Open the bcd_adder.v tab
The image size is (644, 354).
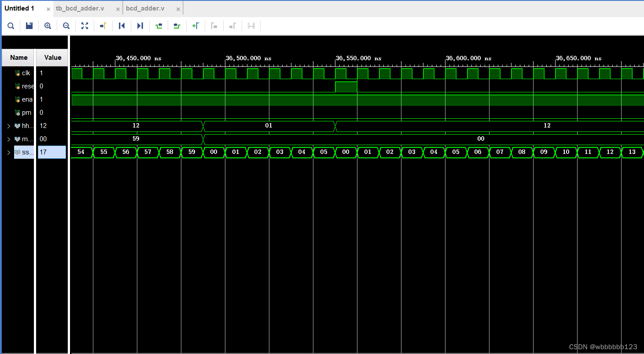(145, 8)
